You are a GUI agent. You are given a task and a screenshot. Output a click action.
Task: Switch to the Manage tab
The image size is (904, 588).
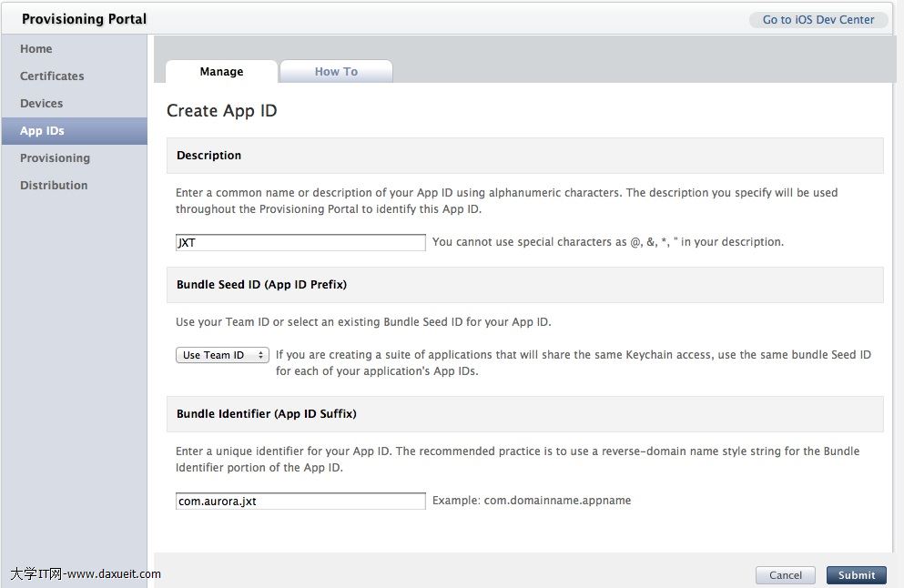tap(221, 72)
